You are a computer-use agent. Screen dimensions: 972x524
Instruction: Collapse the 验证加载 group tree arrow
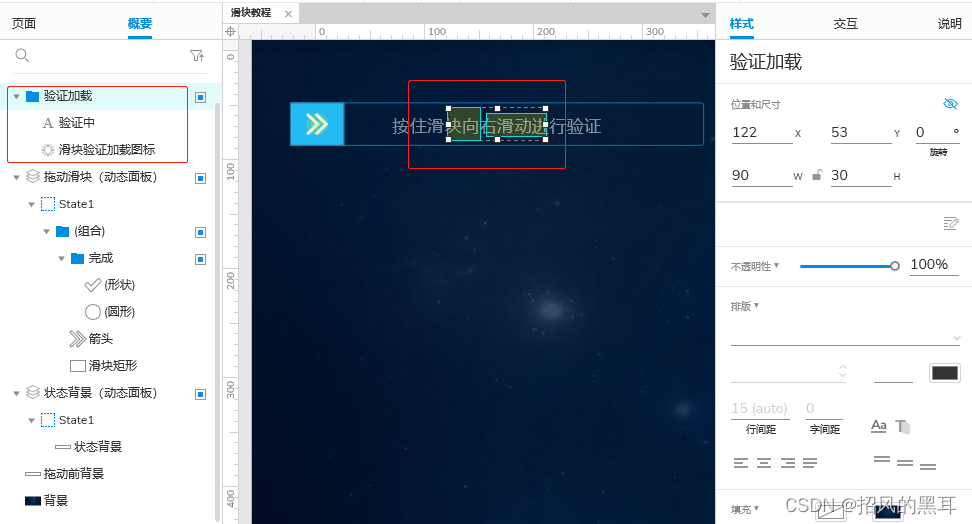click(x=17, y=96)
